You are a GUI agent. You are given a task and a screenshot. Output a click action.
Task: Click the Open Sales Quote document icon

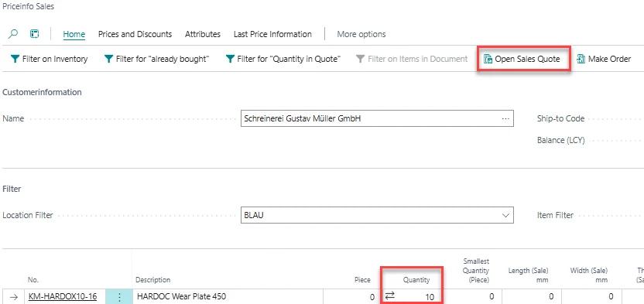coord(488,59)
